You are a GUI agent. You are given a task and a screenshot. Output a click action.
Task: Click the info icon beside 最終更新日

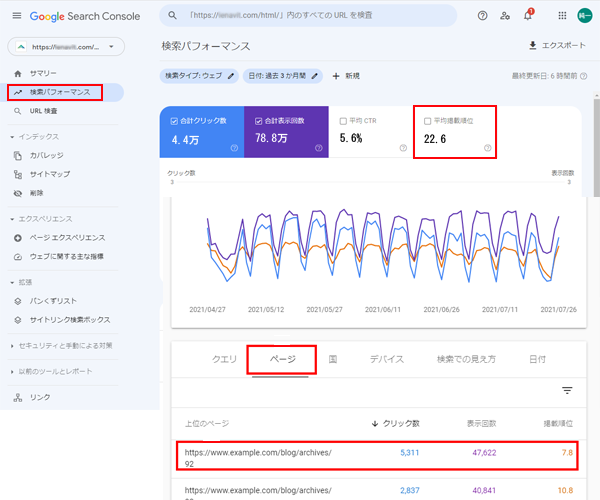(584, 76)
